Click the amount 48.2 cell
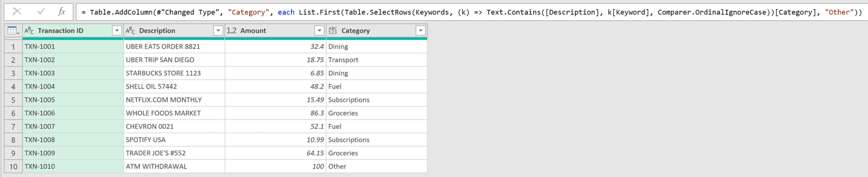 [x=275, y=86]
